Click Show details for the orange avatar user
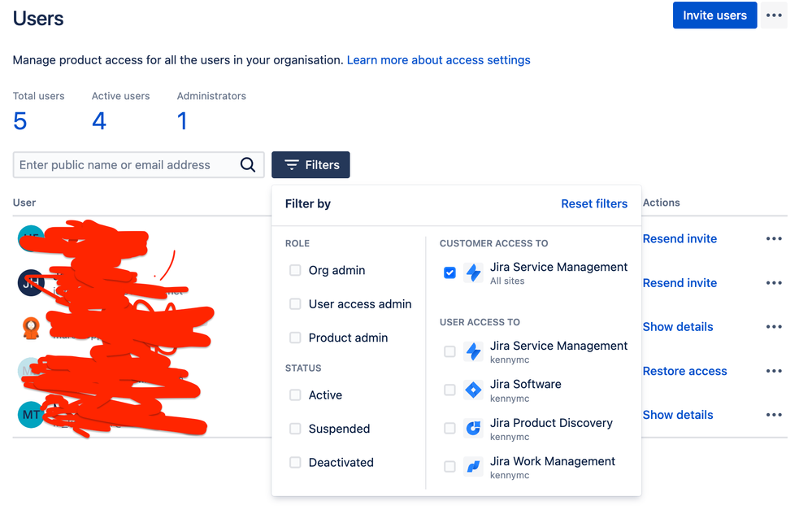Viewport: 812px width, 510px height. [x=678, y=327]
